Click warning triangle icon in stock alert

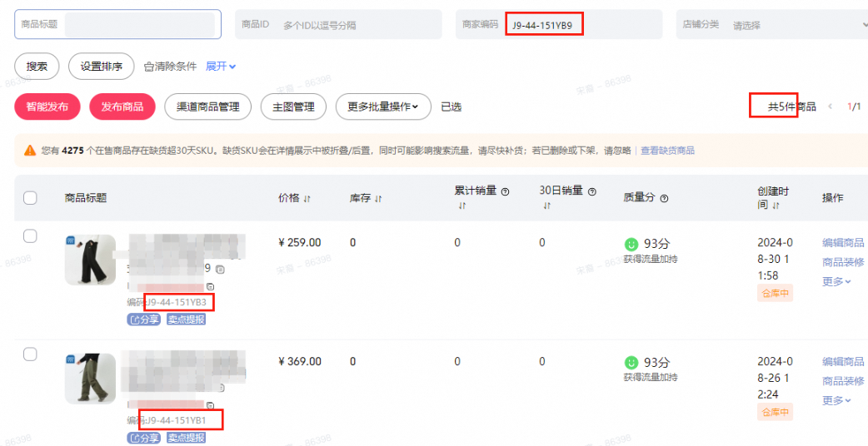(x=30, y=151)
